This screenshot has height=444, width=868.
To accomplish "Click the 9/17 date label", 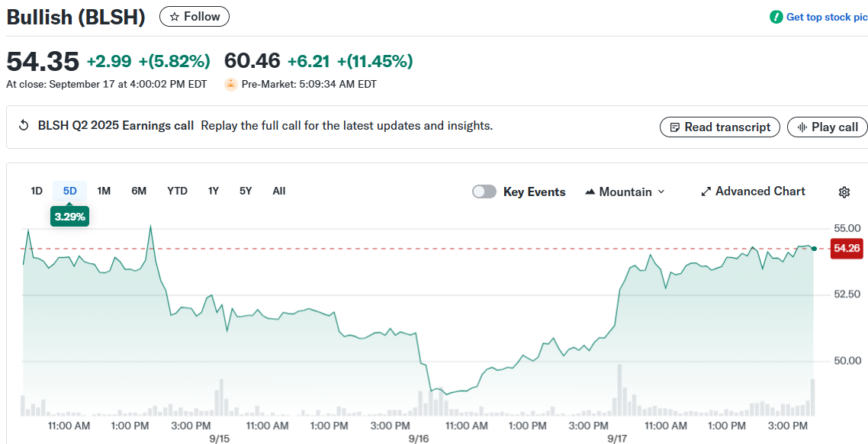I will [617, 438].
